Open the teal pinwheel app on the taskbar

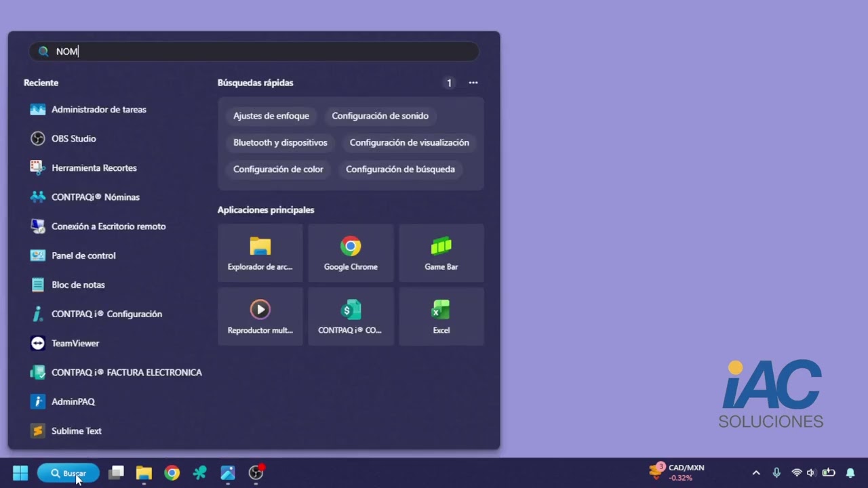coord(199,473)
